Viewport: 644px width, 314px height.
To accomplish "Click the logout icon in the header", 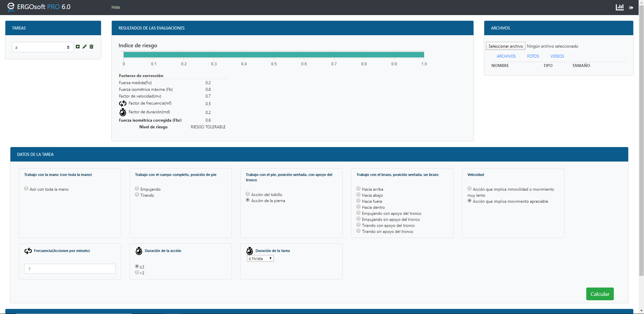I will click(x=631, y=7).
